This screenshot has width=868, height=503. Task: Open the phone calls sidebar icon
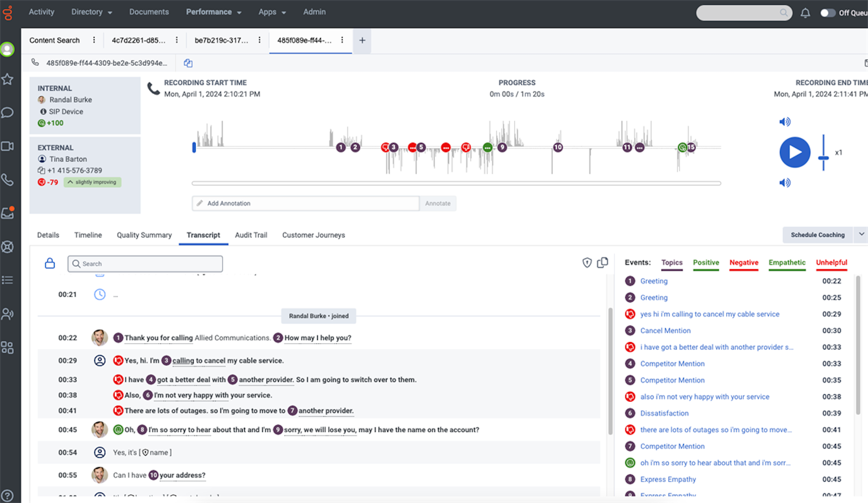pyautogui.click(x=7, y=180)
